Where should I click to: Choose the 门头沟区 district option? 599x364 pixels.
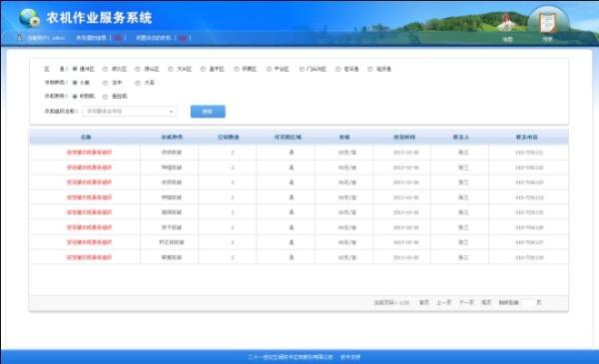301,69
